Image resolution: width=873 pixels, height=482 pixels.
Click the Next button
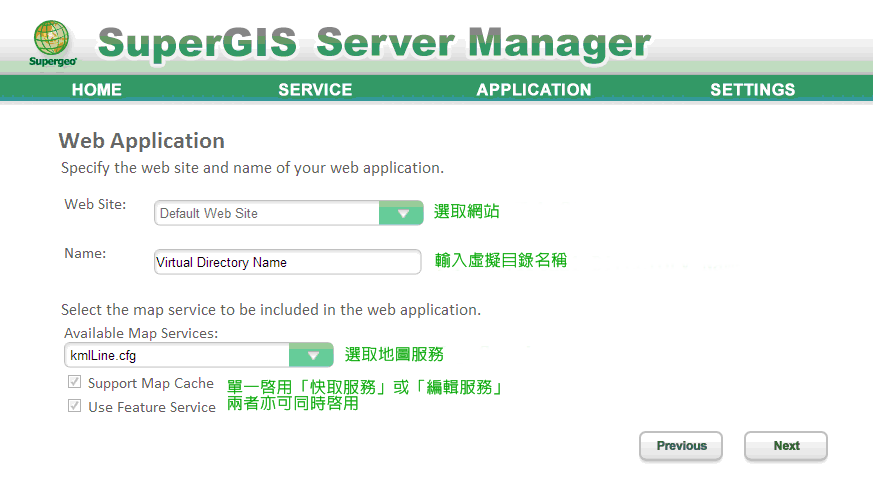pyautogui.click(x=786, y=446)
